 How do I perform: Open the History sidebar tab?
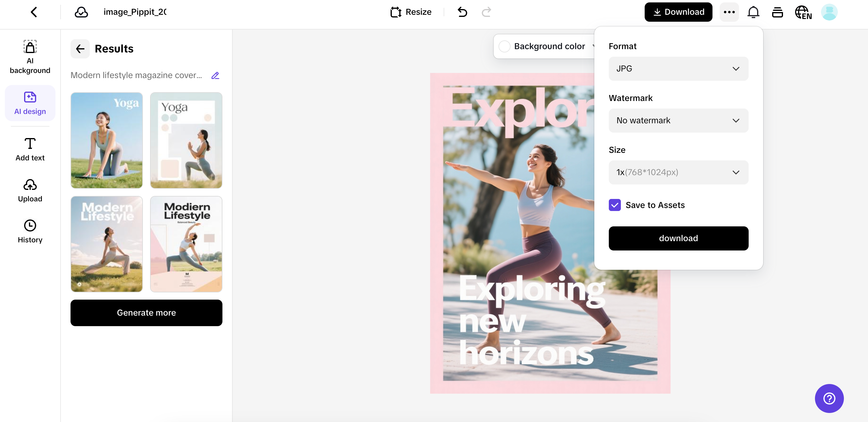pyautogui.click(x=30, y=231)
